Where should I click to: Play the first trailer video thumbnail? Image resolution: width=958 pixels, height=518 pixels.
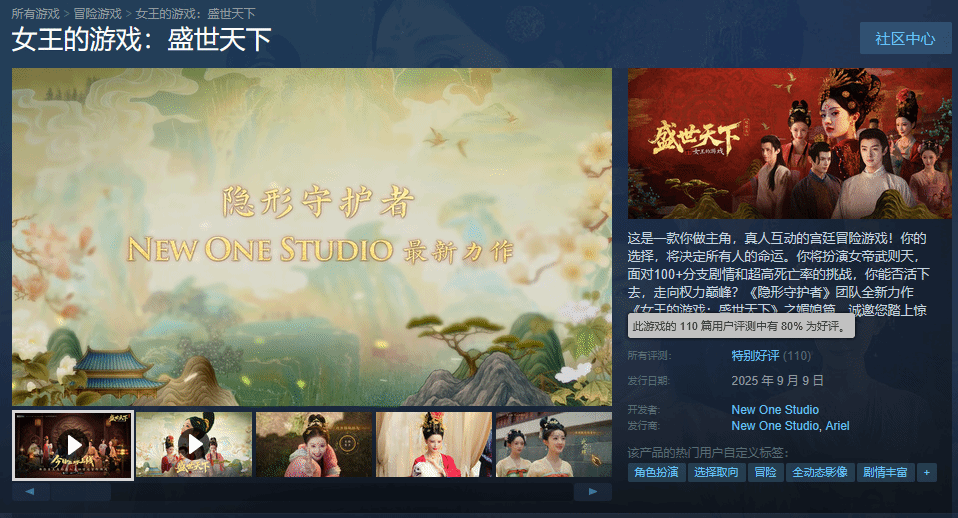pyautogui.click(x=73, y=444)
